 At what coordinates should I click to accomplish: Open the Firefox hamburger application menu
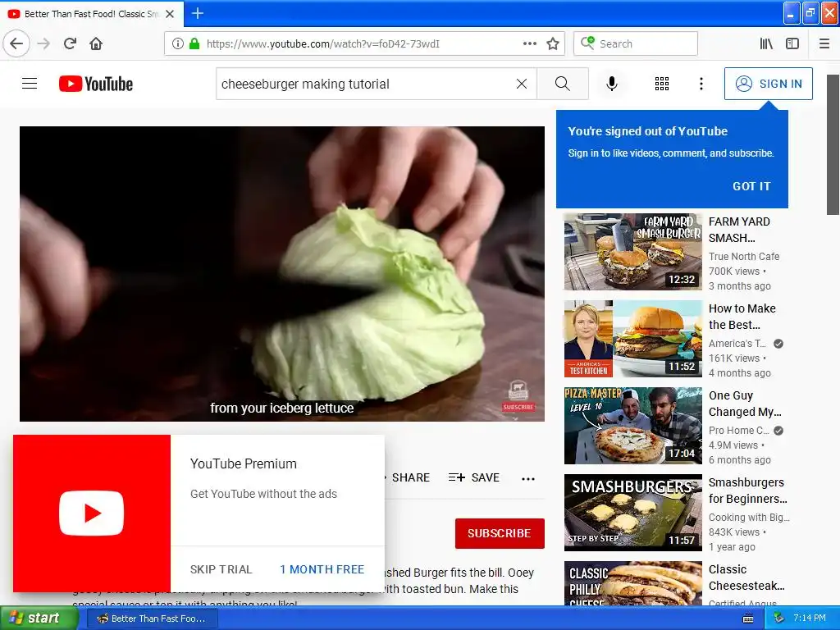click(x=824, y=44)
